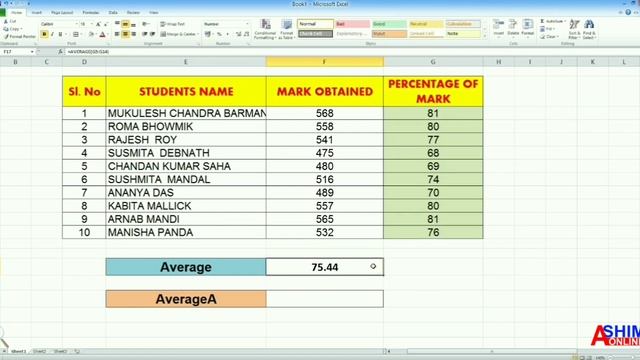Switch to the Data ribbon tab
640x360 pixels.
point(113,13)
